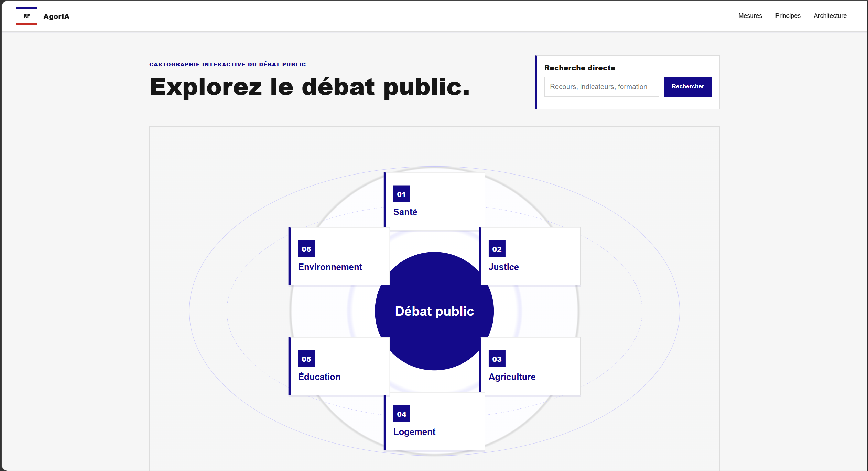This screenshot has height=471, width=868.
Task: Open the Environnement topic card
Action: [x=339, y=256]
